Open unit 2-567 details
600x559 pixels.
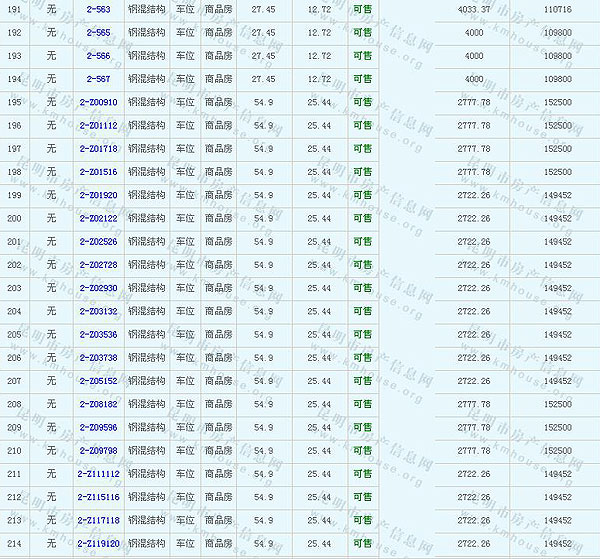[98, 79]
